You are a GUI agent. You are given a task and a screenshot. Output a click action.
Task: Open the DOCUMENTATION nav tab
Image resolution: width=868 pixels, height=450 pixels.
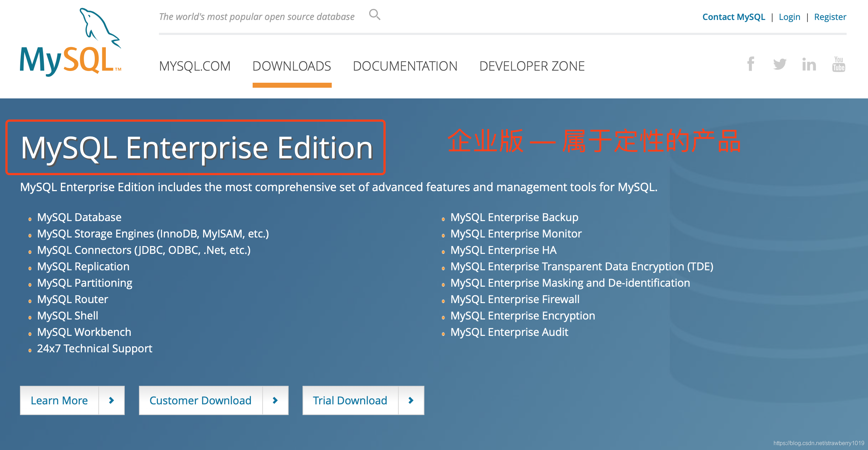click(405, 66)
